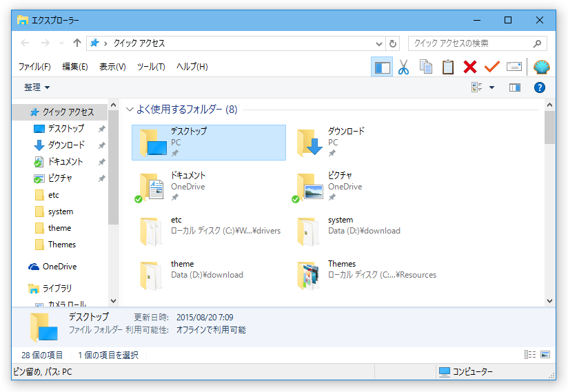Screen dimensions: 568x392
Task: Unpin ドキュメント via its sidebar pin icon
Action: pos(102,162)
